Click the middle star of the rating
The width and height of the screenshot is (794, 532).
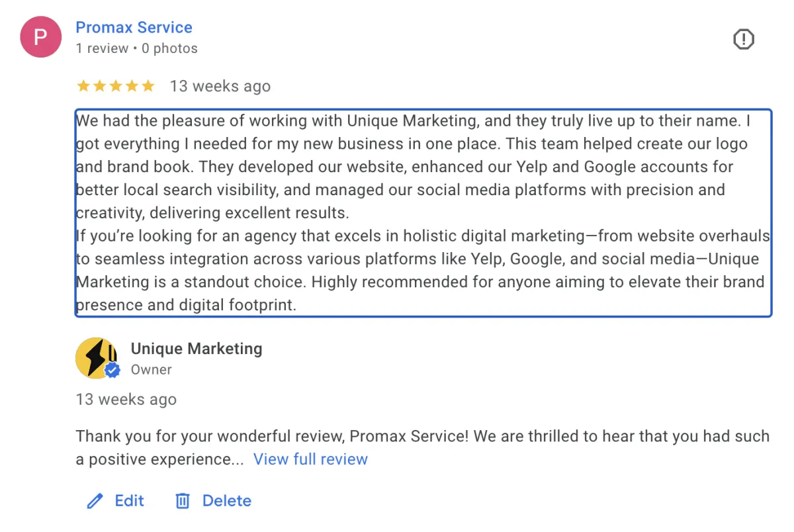click(x=116, y=86)
